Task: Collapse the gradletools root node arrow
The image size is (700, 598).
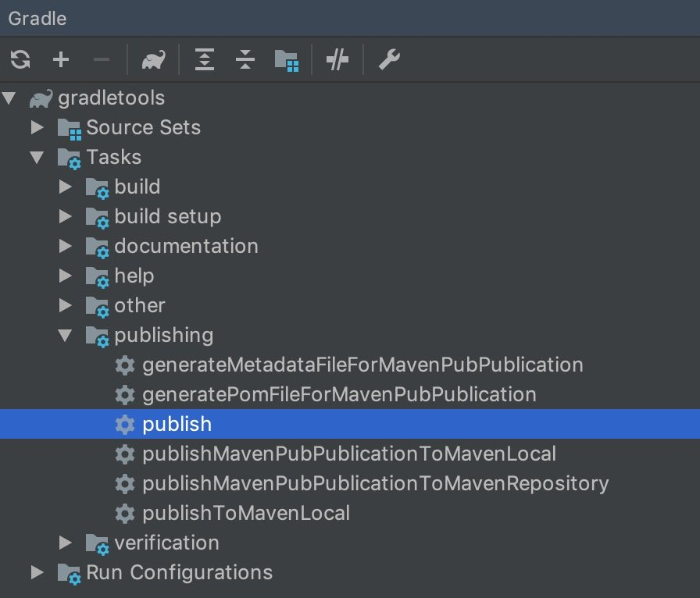Action: click(x=9, y=98)
